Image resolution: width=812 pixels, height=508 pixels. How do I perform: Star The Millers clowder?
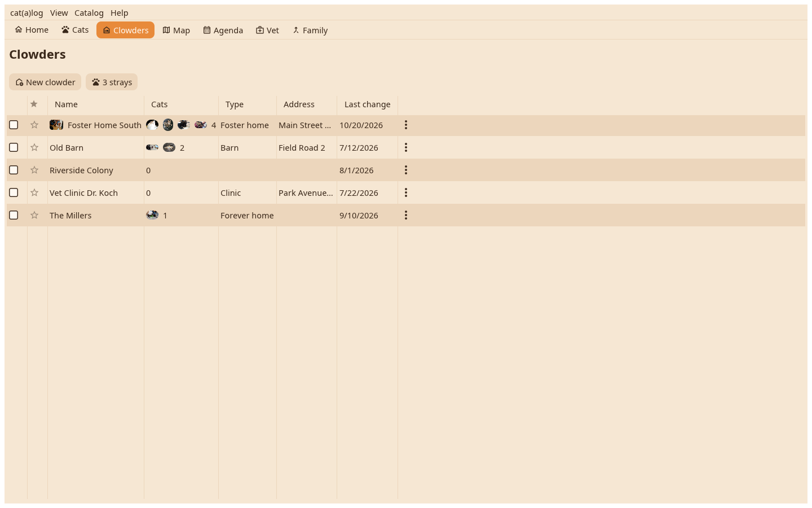point(34,215)
